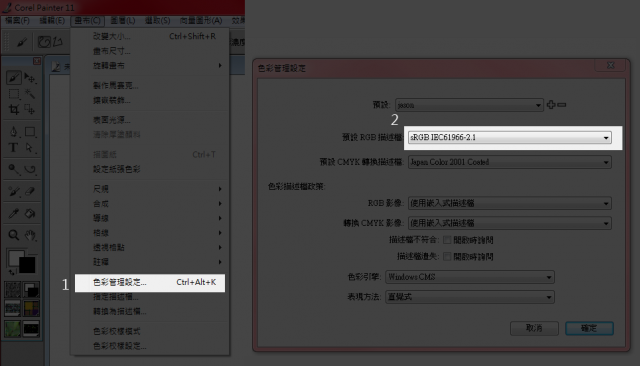Open the Look selector thumbnail

13,328
